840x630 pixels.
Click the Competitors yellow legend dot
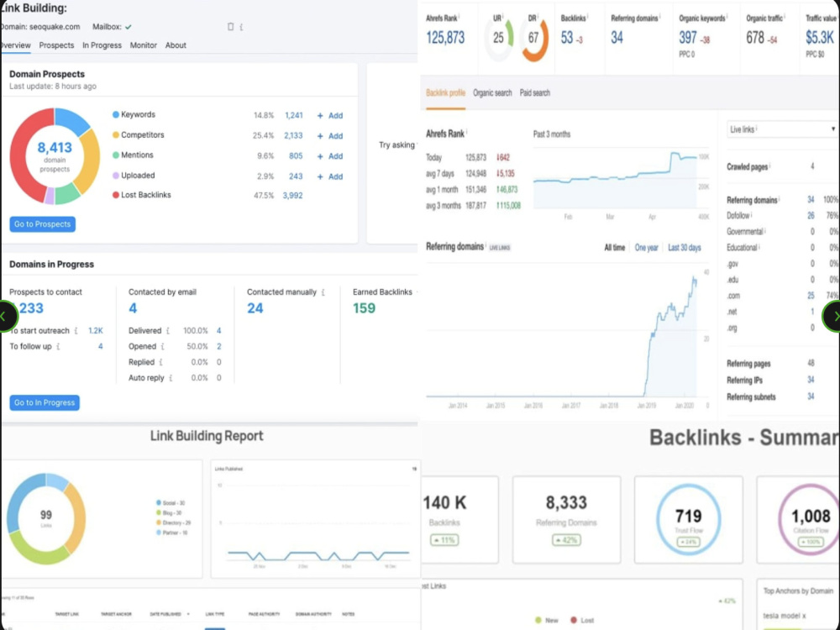tap(115, 135)
